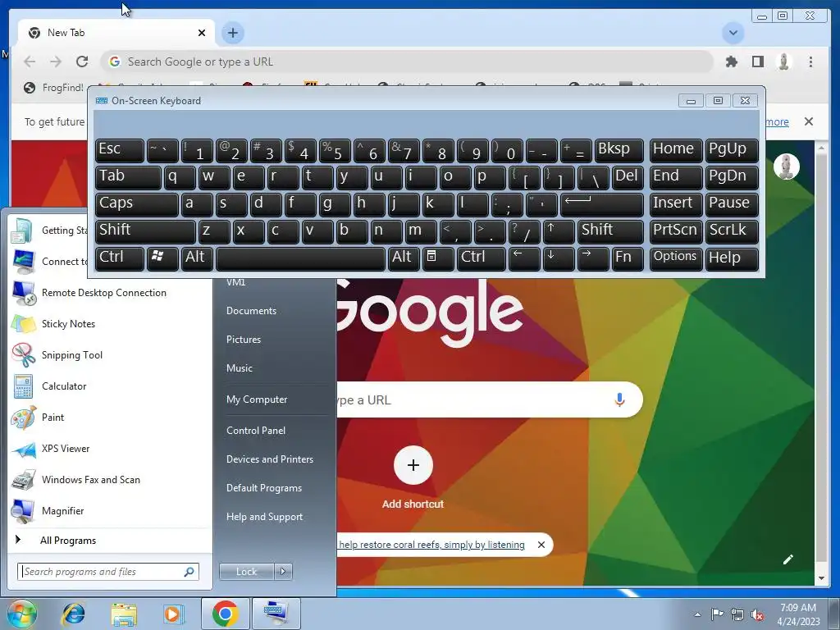Click the voice search microphone
The image size is (840, 630).
pos(619,399)
